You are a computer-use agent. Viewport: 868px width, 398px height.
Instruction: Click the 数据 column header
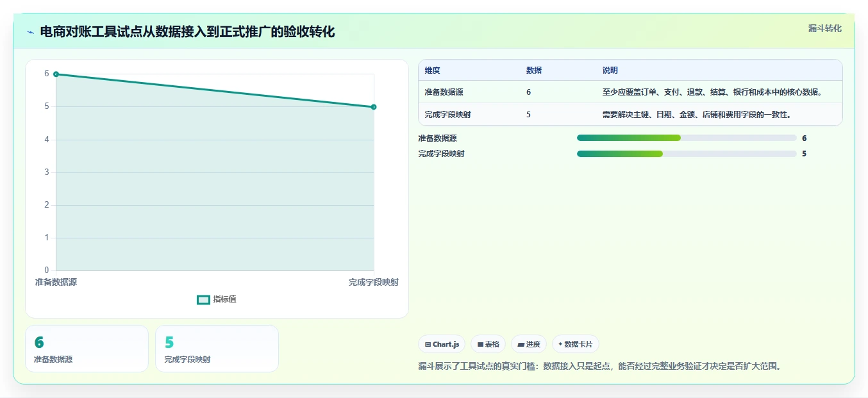[x=534, y=70]
